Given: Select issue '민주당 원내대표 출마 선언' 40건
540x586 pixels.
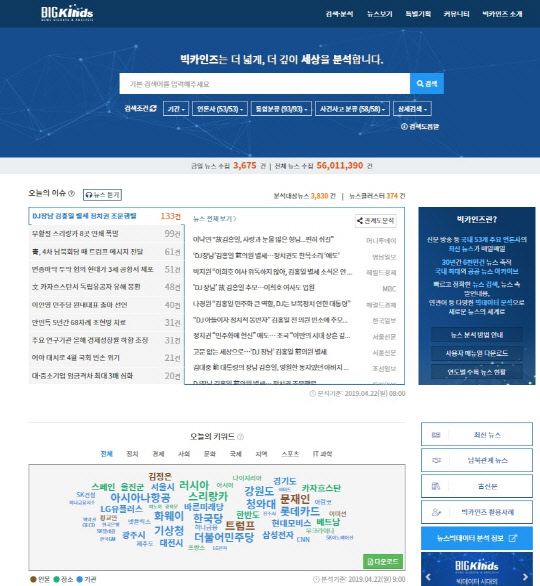Looking at the screenshot, I should coord(107,305).
